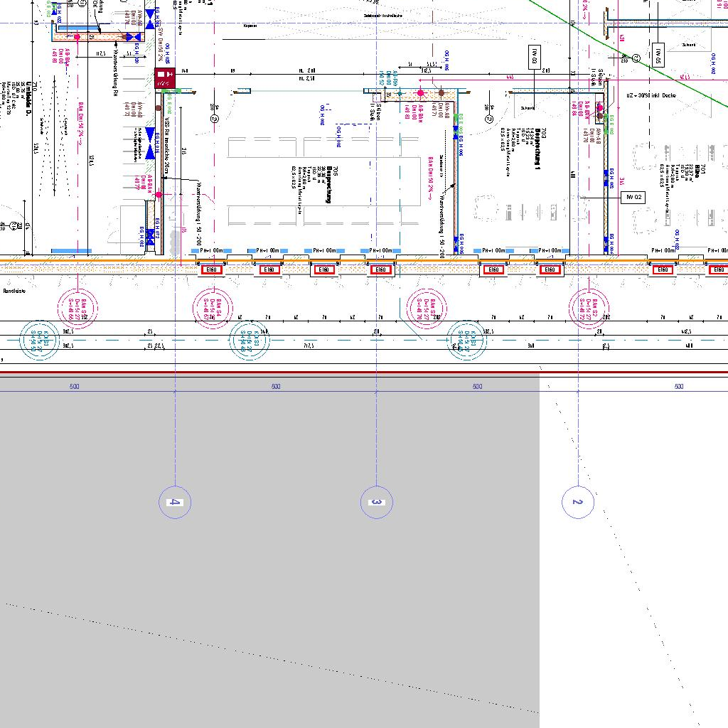Select the blue valve symbol labeled EG H 016

(150, 144)
